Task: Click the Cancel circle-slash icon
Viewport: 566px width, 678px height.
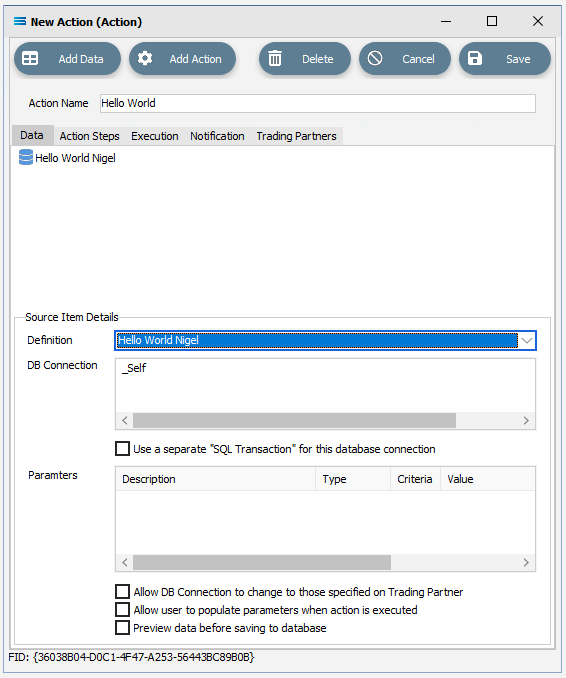Action: tap(375, 58)
